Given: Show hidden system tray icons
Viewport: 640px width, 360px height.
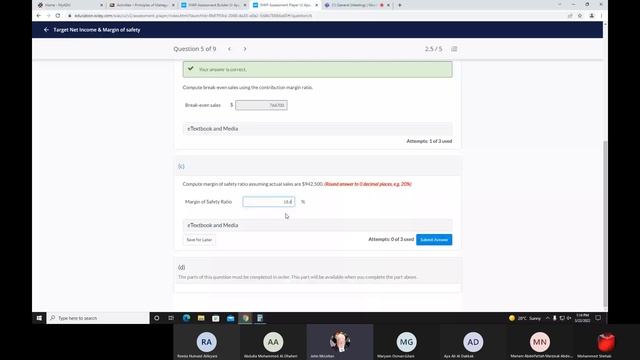Looking at the screenshot, I should [x=547, y=318].
